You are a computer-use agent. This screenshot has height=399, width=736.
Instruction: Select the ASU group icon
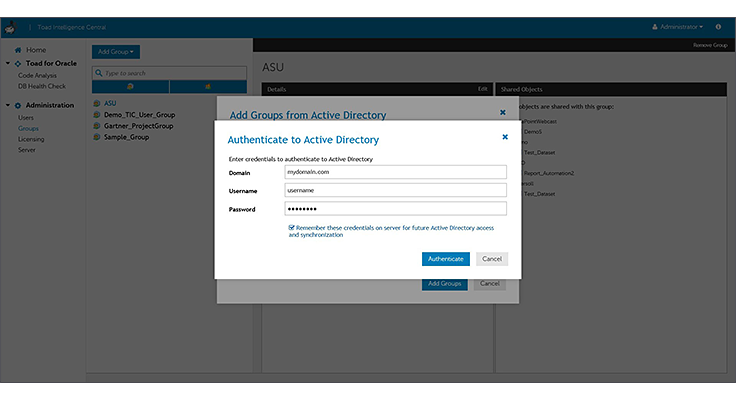coord(97,103)
